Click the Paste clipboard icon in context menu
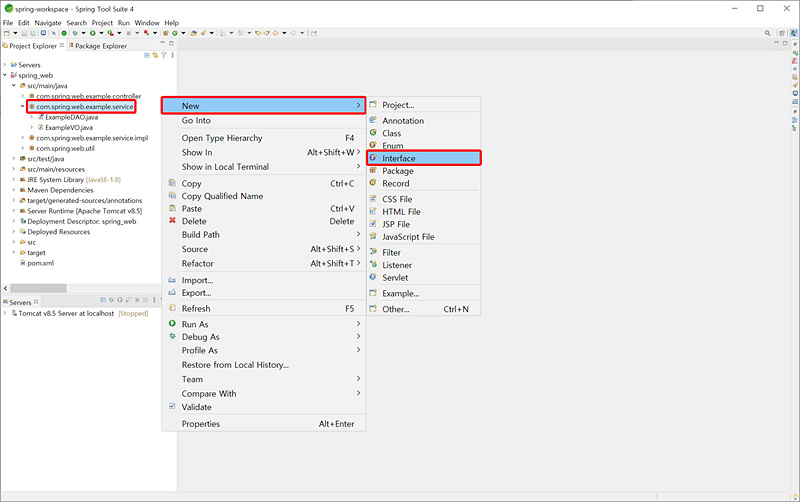The image size is (800, 502). (172, 208)
